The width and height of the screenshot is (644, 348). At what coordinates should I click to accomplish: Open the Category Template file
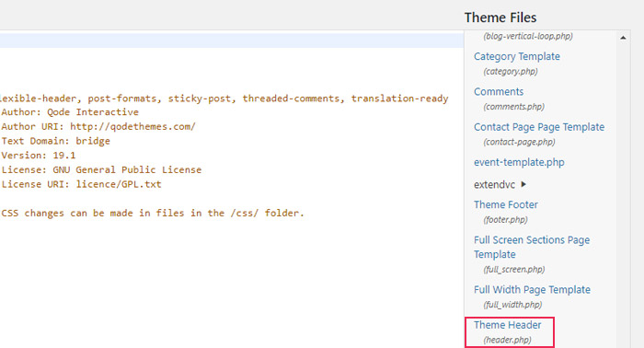point(517,56)
